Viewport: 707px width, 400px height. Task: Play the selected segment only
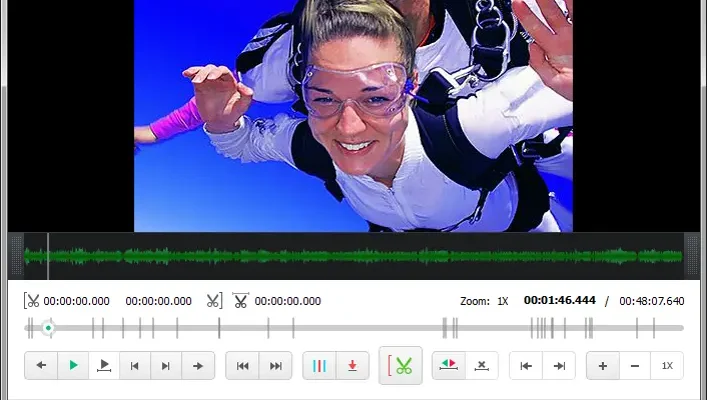click(104, 365)
